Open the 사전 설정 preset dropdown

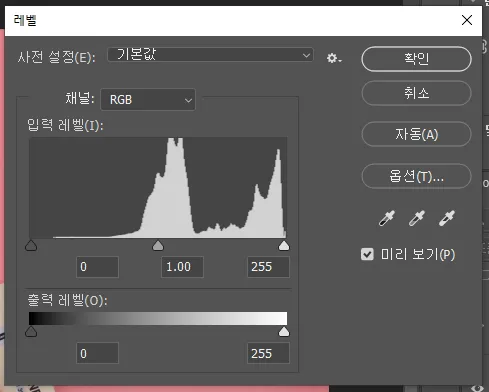(x=210, y=54)
